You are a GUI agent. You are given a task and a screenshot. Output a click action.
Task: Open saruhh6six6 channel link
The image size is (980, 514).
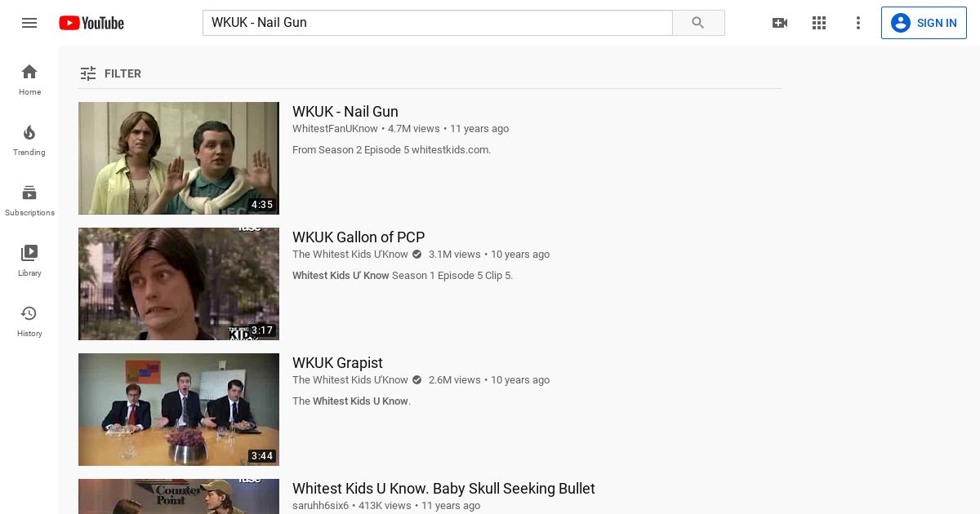coord(320,506)
